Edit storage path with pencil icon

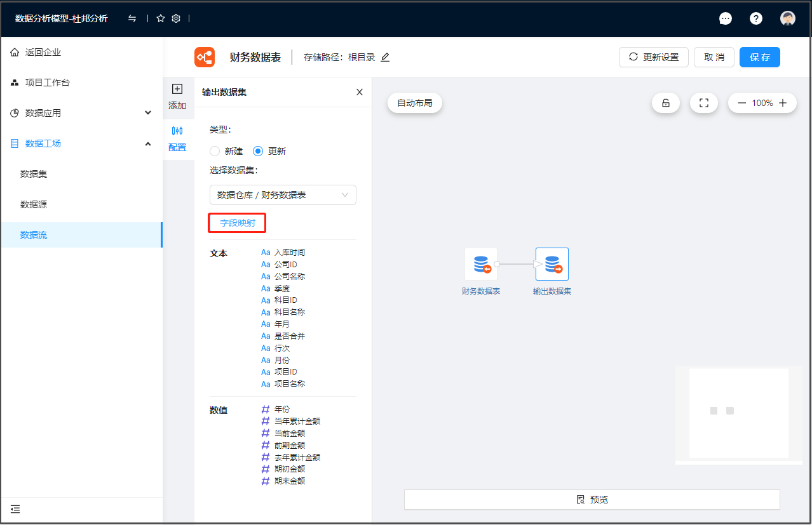pos(385,57)
